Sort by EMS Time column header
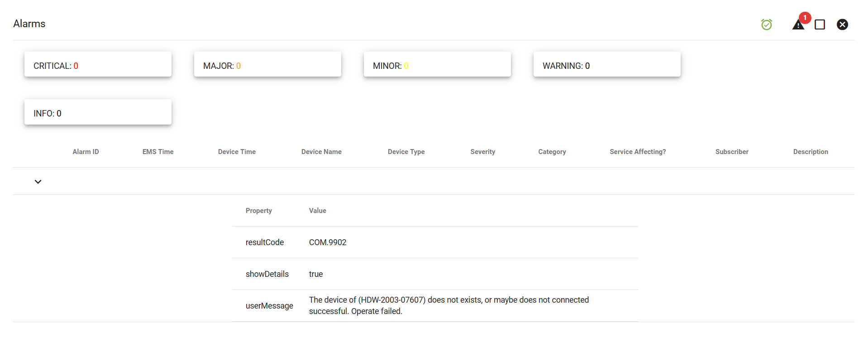The height and width of the screenshot is (343, 868). pyautogui.click(x=158, y=152)
